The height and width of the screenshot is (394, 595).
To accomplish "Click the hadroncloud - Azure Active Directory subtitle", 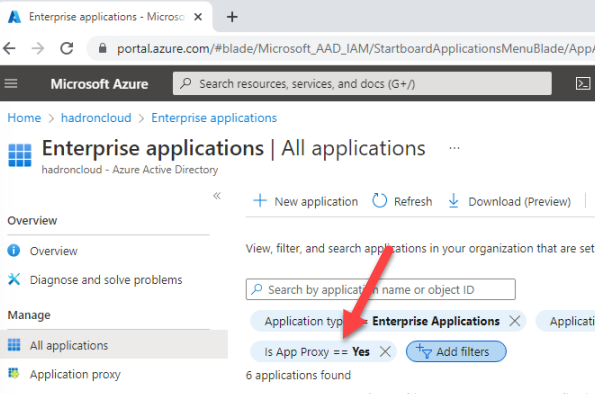I will 130,169.
